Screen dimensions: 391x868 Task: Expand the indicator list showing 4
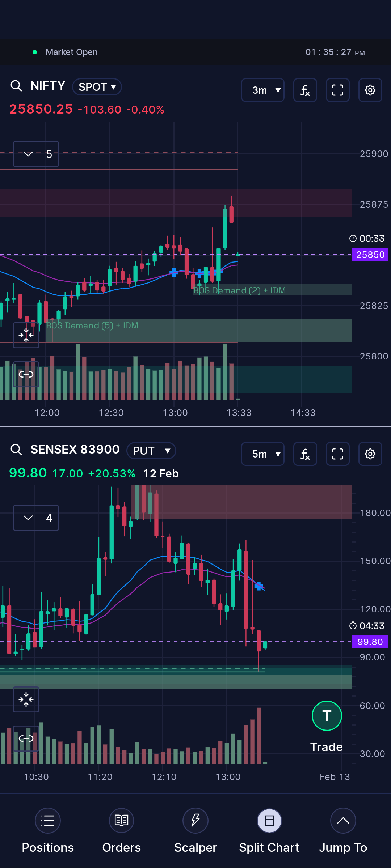tap(36, 518)
